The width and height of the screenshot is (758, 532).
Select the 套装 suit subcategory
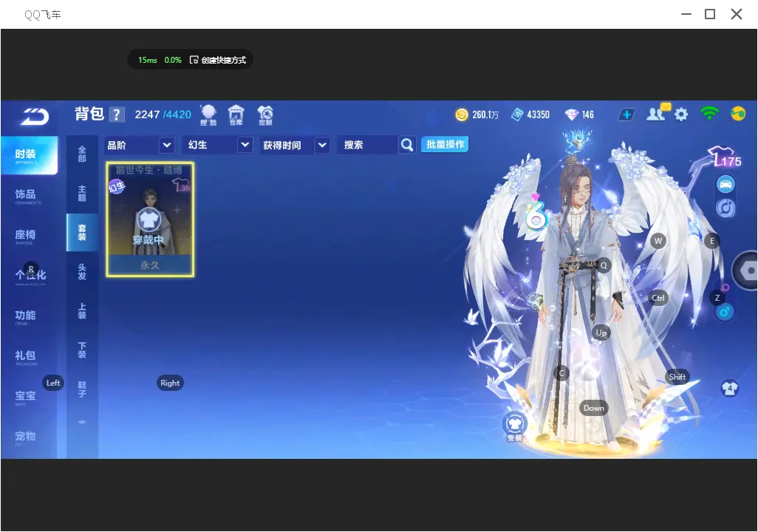point(82,233)
